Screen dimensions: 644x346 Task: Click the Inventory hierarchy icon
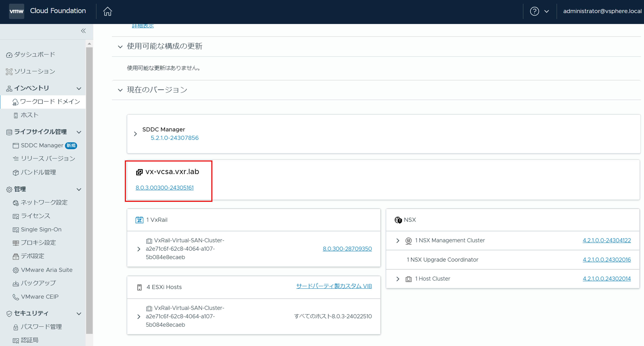(9, 88)
